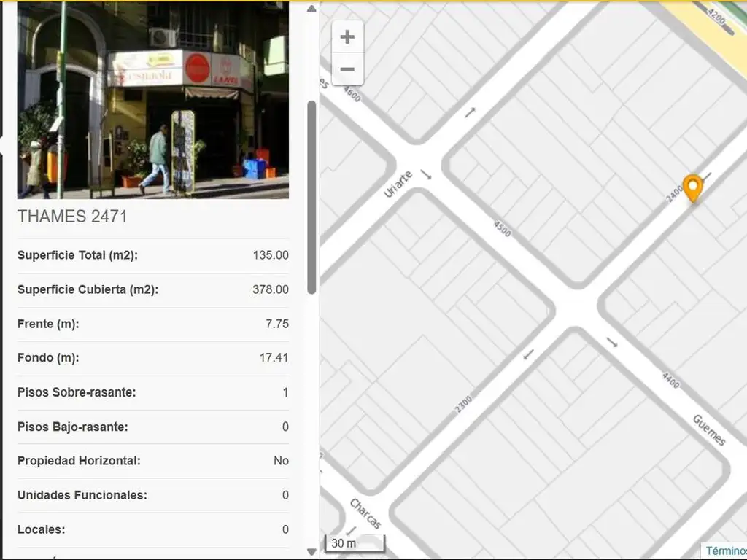Zoom out on the map

pos(347,69)
